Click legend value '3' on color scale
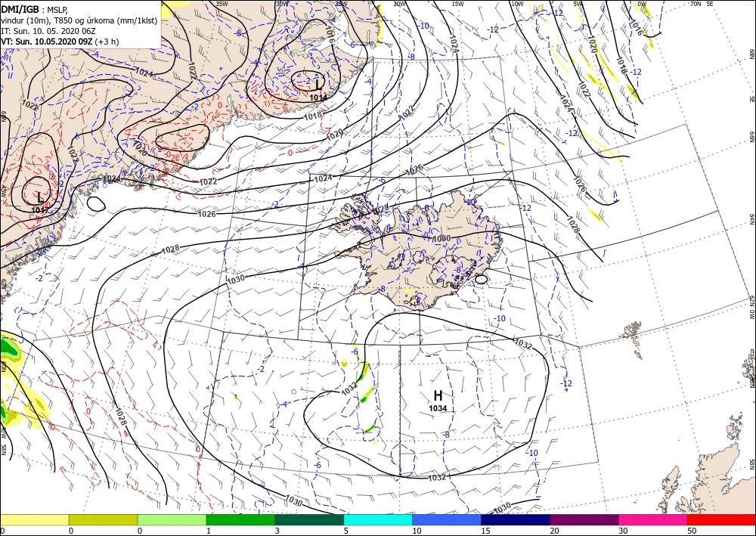The image size is (756, 536). [x=277, y=531]
